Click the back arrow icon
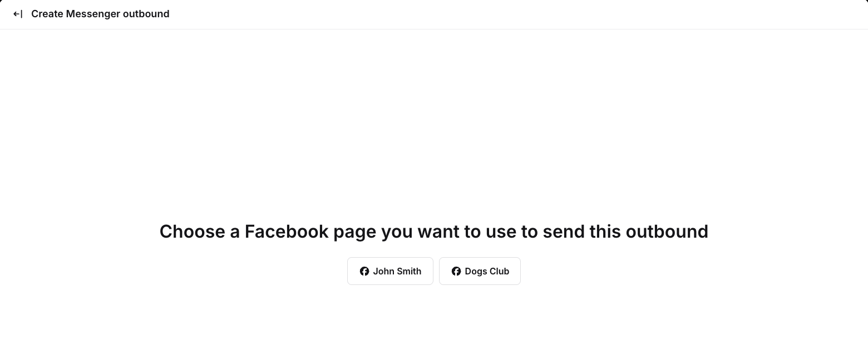Screen dimensions: 868x349 pyautogui.click(x=18, y=14)
